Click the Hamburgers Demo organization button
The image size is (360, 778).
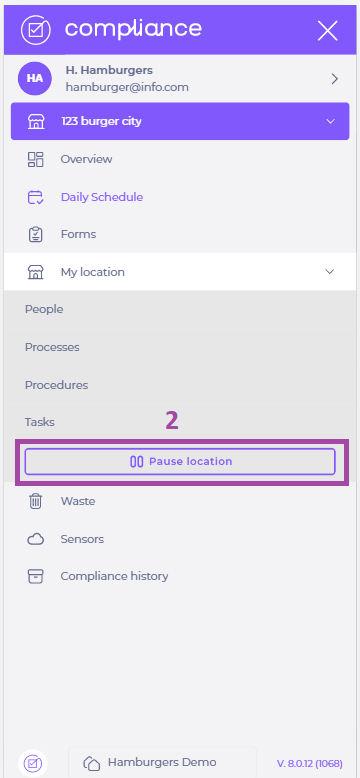click(x=162, y=762)
